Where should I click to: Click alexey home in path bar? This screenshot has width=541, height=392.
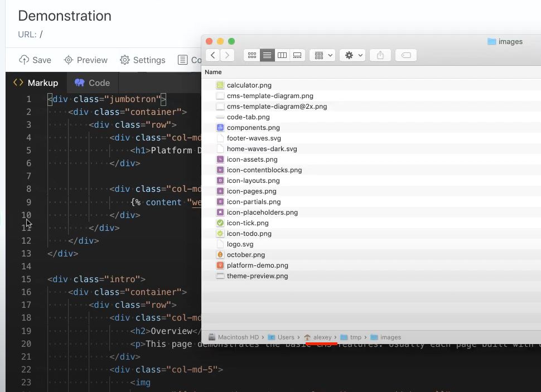pyautogui.click(x=318, y=337)
